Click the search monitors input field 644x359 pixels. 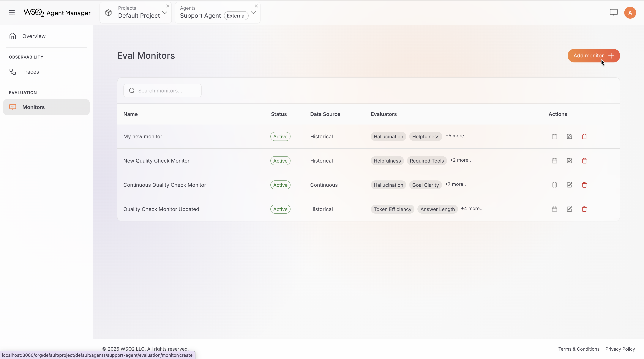pos(162,91)
